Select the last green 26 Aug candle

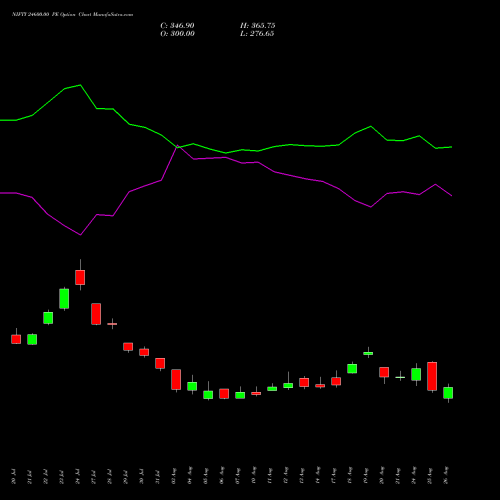click(448, 393)
